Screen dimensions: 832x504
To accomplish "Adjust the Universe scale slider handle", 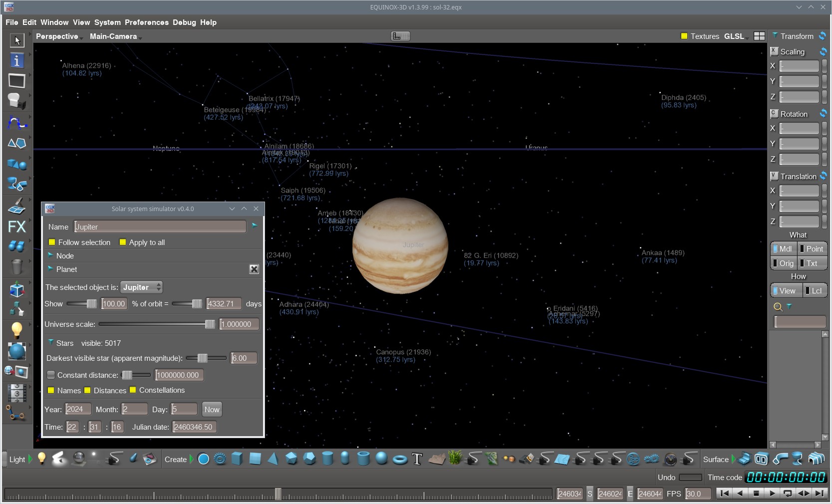I will [210, 324].
